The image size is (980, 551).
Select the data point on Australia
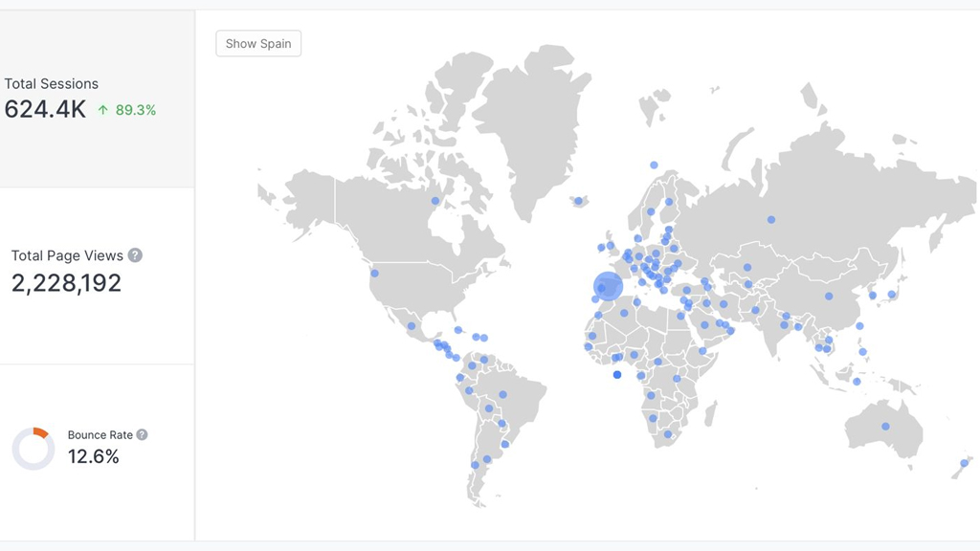(x=886, y=427)
